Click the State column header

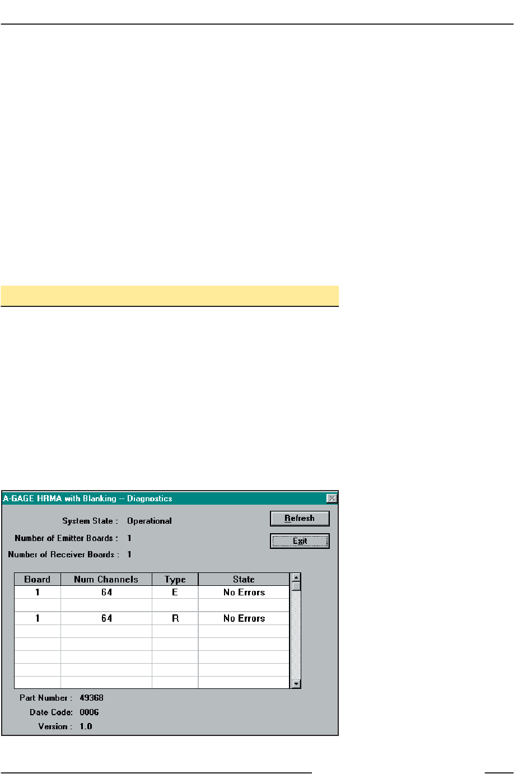(x=244, y=580)
